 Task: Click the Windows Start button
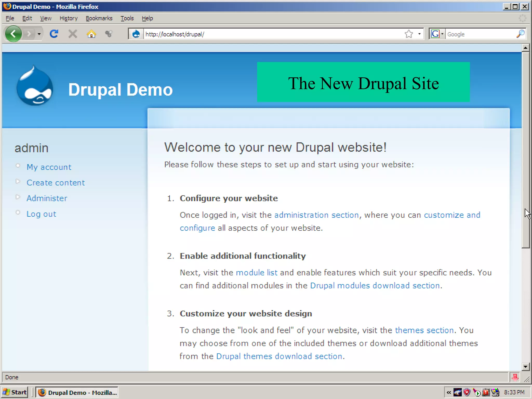tap(14, 392)
